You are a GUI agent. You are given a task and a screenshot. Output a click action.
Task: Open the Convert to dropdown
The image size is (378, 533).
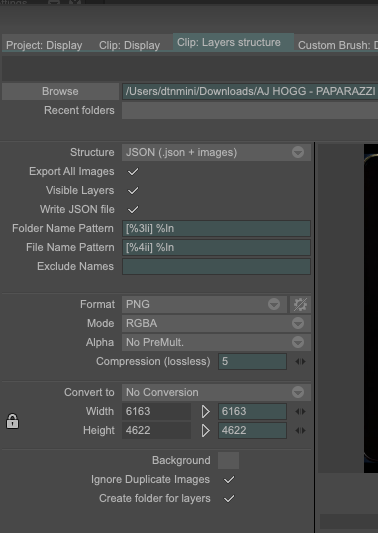[216, 392]
